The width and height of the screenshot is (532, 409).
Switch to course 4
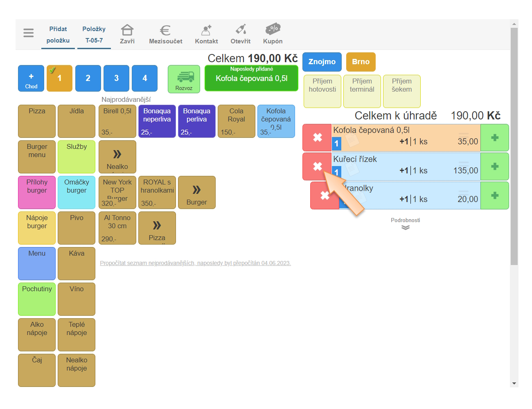(144, 78)
